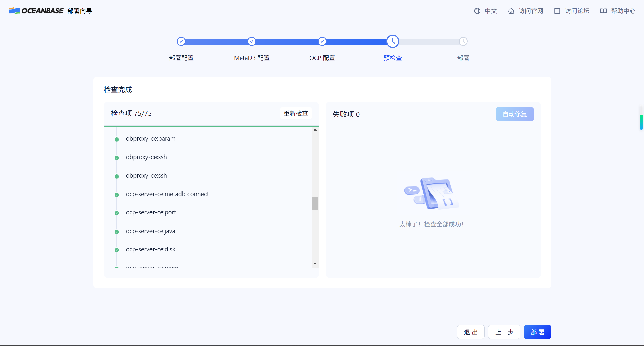Click the OCP config step checkmark
Image resolution: width=644 pixels, height=346 pixels.
coord(322,41)
